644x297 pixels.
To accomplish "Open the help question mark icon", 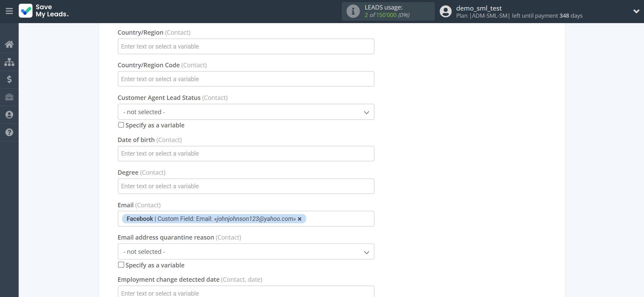I will click(x=9, y=133).
